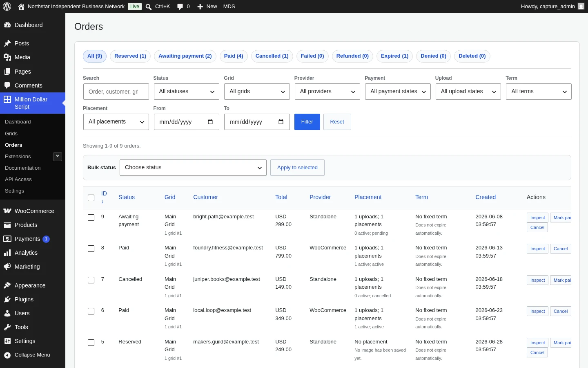Open Grids in Million Dollar Script submenu
This screenshot has width=588, height=368.
pyautogui.click(x=11, y=134)
